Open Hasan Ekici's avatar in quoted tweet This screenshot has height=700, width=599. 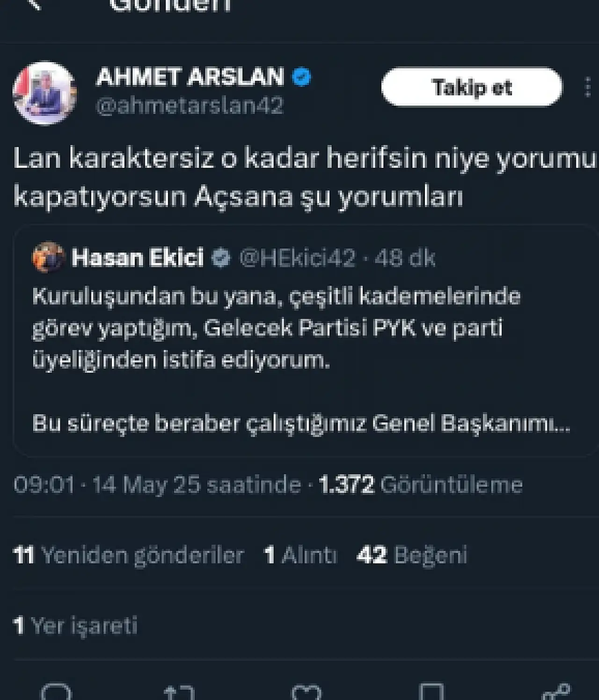coord(48,257)
